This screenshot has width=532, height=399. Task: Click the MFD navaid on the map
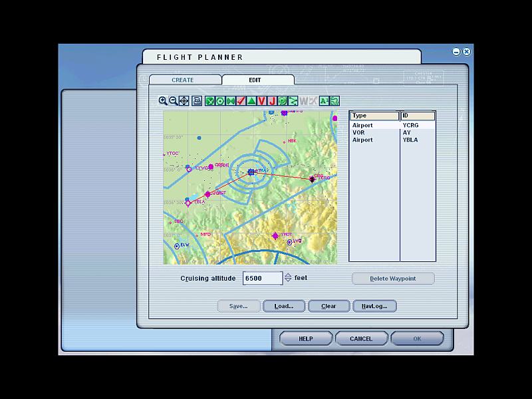(196, 235)
